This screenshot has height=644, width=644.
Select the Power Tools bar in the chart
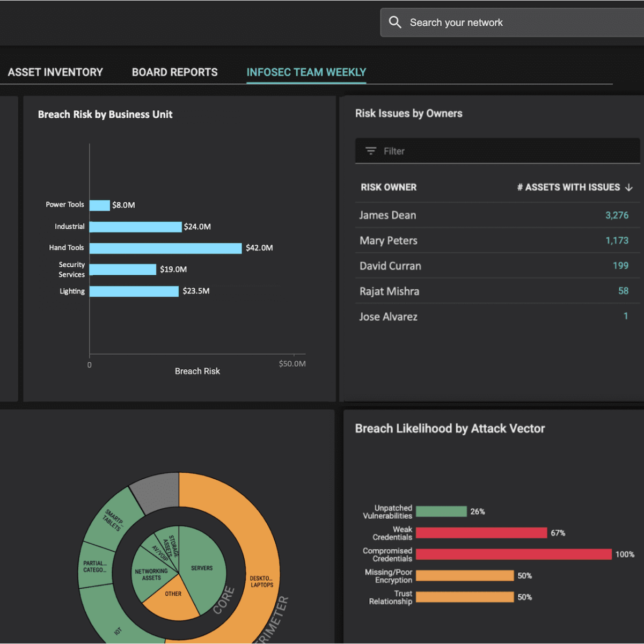click(100, 205)
